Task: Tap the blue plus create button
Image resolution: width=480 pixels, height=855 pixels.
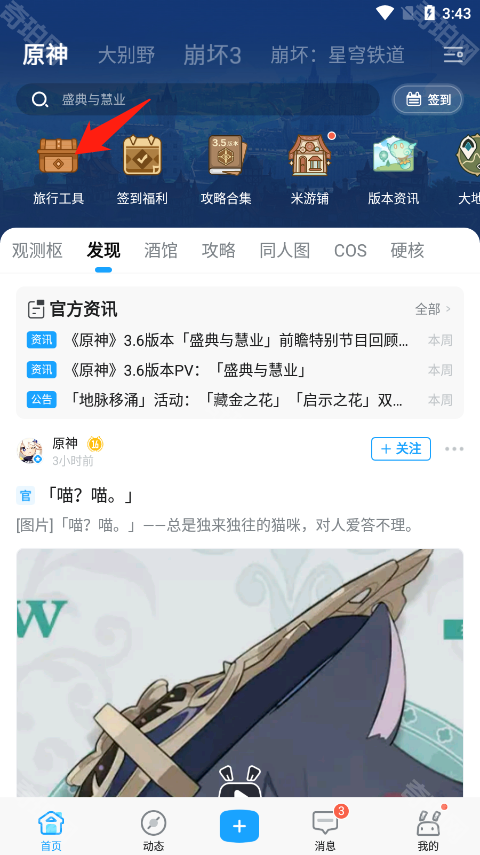Action: point(239,826)
